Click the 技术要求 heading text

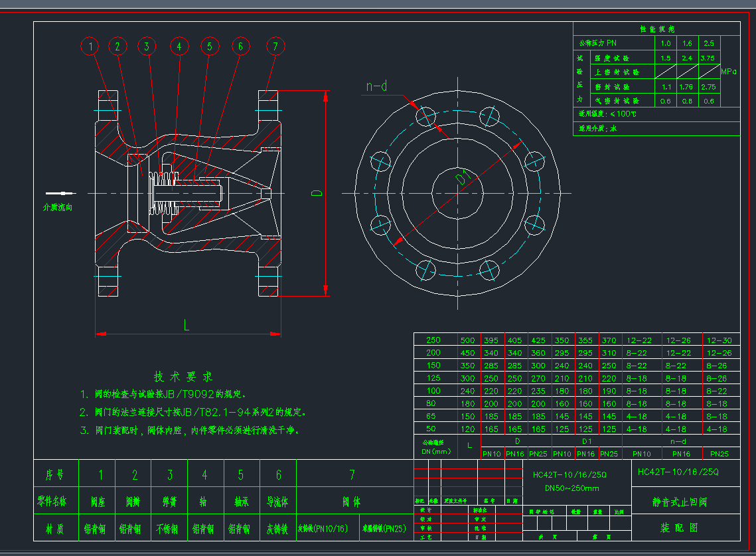point(184,376)
